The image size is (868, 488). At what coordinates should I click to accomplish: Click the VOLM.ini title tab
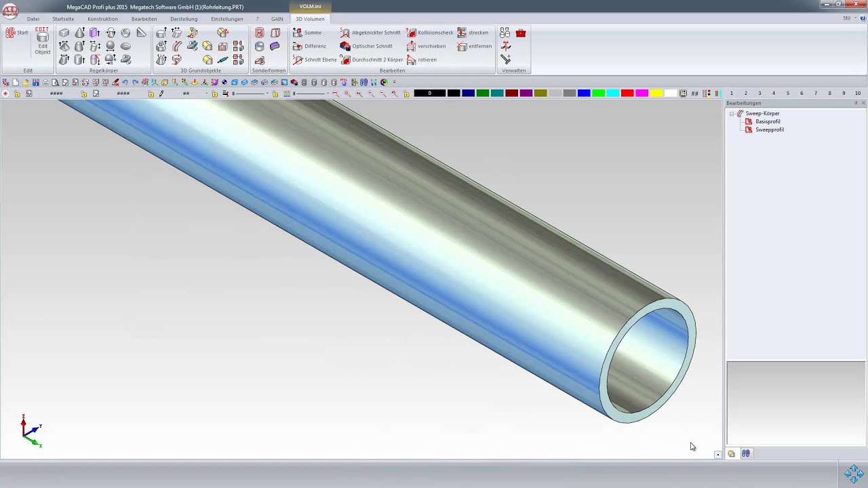(x=311, y=6)
